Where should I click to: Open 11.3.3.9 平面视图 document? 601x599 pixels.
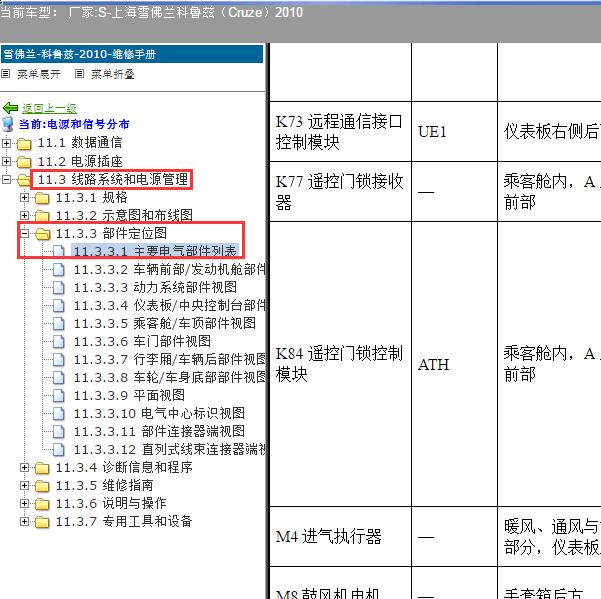point(129,395)
